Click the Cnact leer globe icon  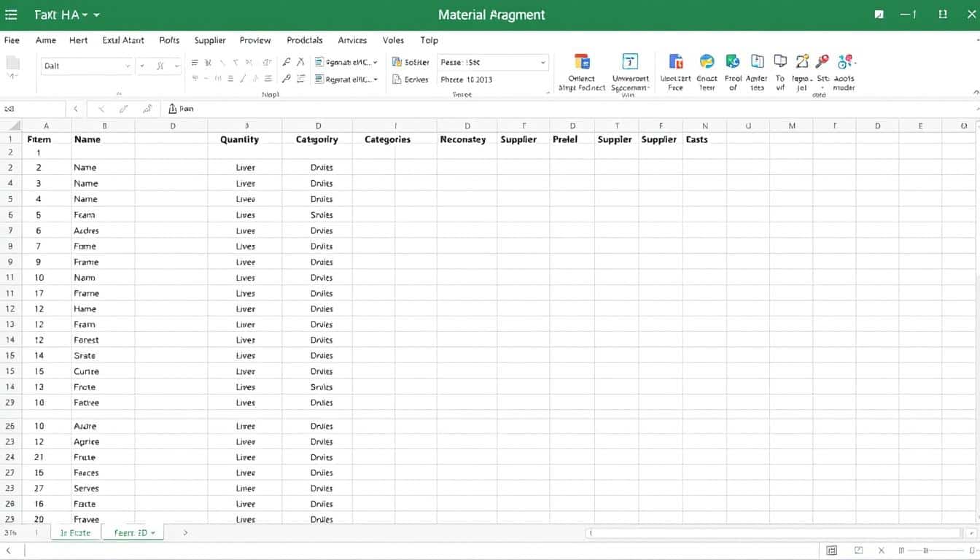click(707, 62)
